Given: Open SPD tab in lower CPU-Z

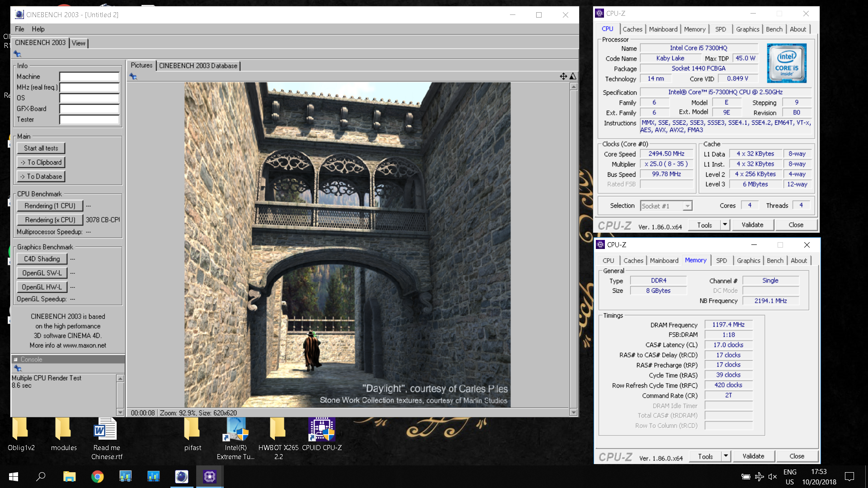Looking at the screenshot, I should coord(722,261).
